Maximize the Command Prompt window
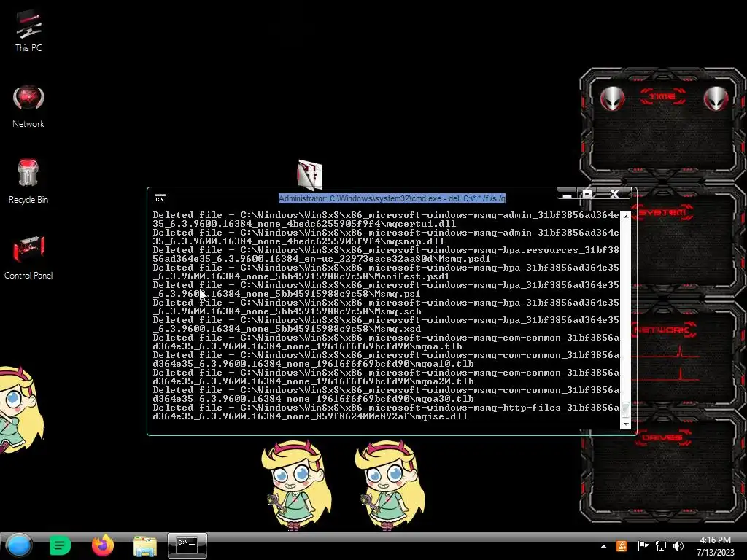 coord(587,194)
